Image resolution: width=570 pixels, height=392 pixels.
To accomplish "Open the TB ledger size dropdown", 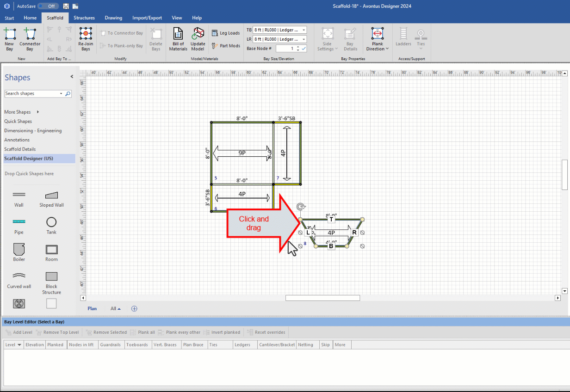I will pos(304,30).
